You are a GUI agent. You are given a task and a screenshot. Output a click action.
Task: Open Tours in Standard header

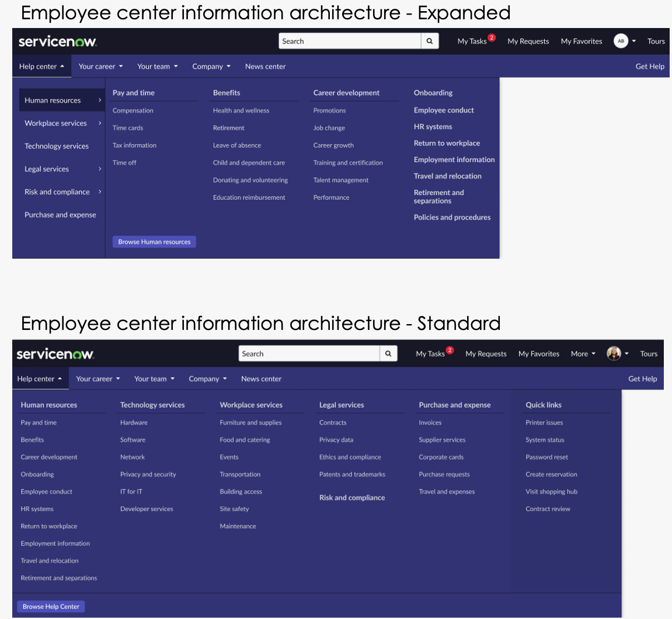pos(649,354)
